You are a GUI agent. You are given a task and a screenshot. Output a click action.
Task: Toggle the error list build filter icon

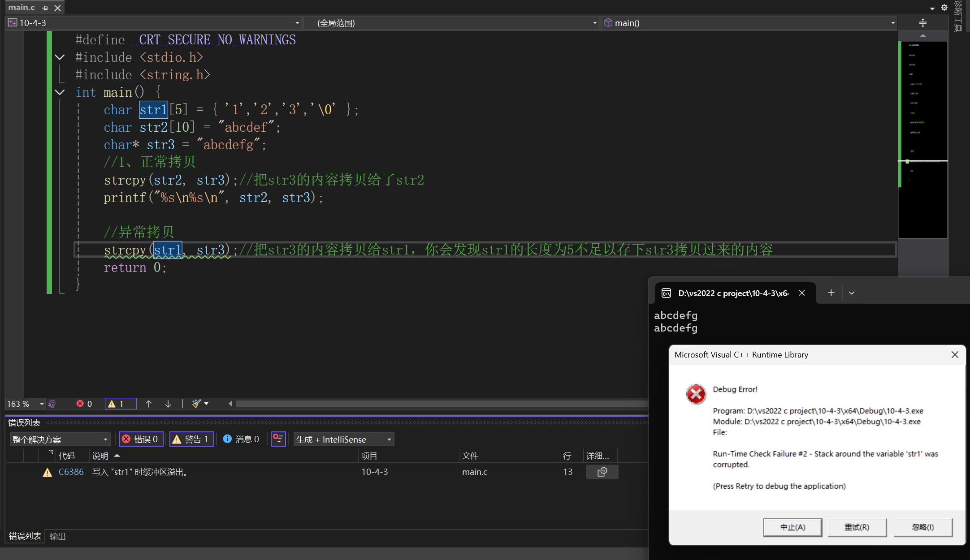pyautogui.click(x=278, y=439)
